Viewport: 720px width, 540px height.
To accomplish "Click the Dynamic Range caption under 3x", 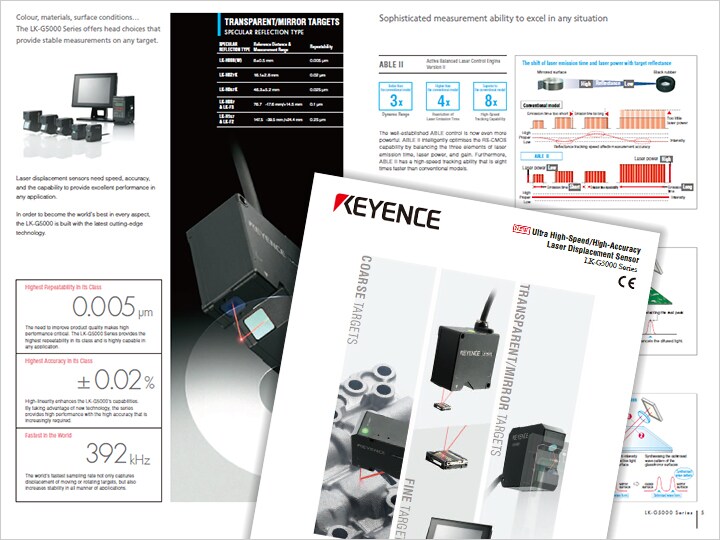I will point(395,114).
